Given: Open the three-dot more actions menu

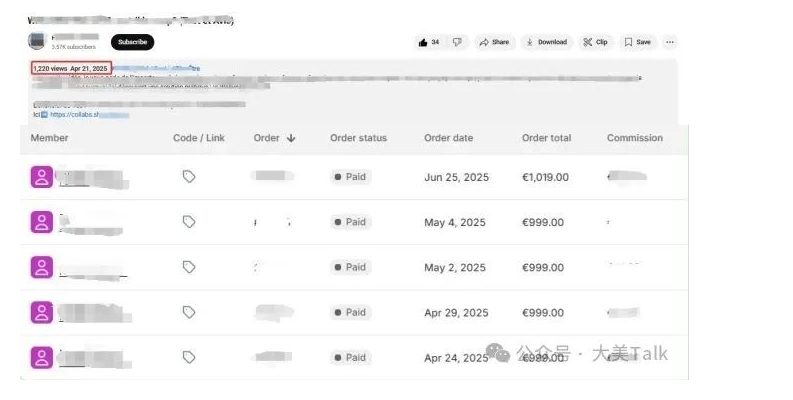Looking at the screenshot, I should tap(670, 42).
